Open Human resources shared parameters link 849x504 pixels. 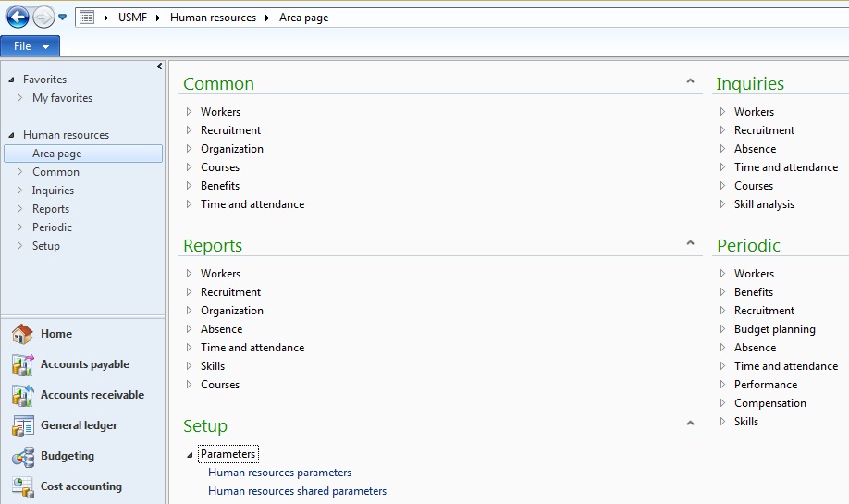click(297, 491)
